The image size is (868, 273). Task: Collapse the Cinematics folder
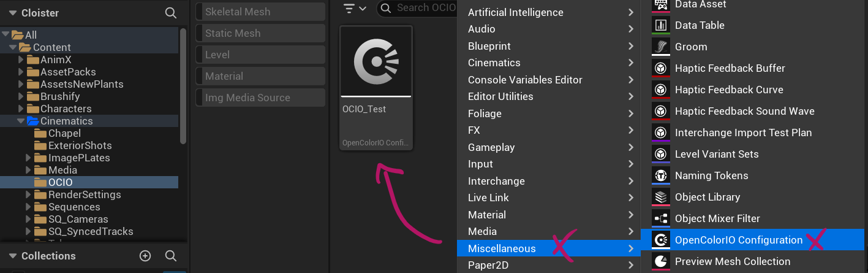21,121
